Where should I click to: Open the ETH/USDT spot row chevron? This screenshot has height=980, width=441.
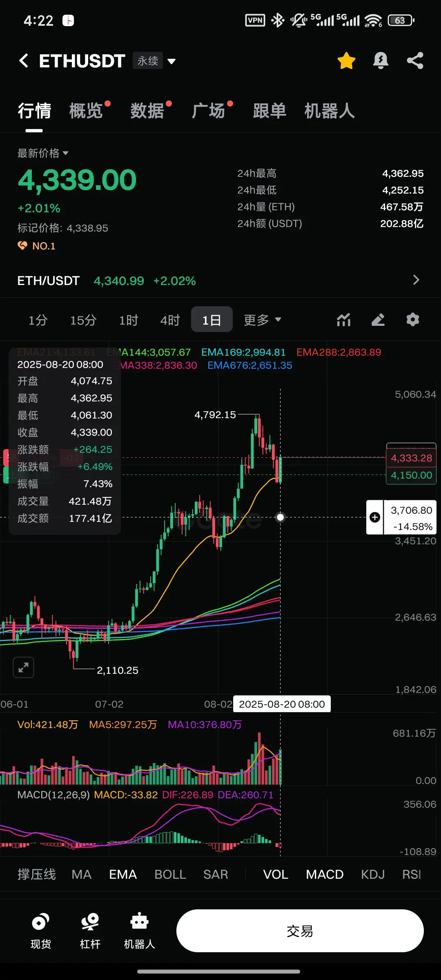click(416, 280)
